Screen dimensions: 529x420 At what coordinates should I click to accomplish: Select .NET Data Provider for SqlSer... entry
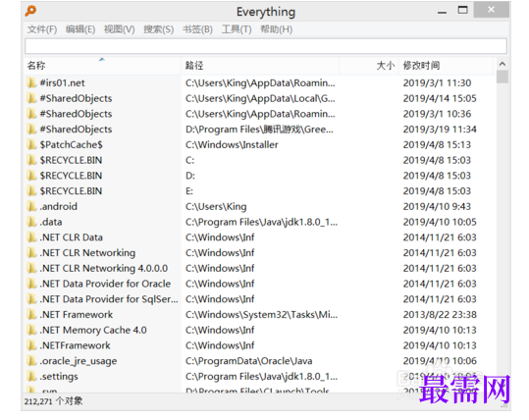pyautogui.click(x=109, y=299)
